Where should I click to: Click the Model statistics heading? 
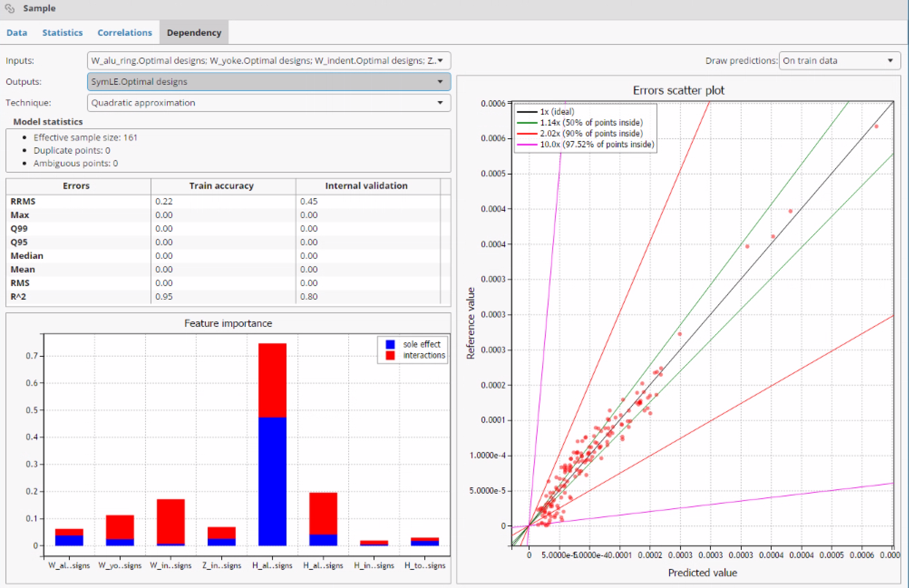pos(48,122)
